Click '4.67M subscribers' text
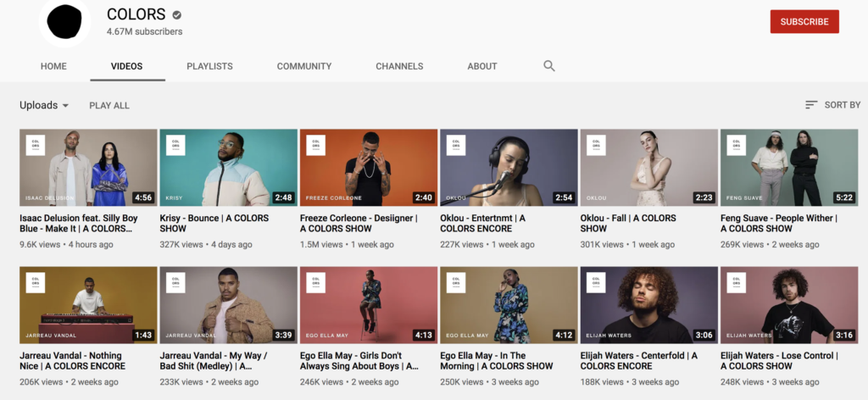 (x=144, y=31)
